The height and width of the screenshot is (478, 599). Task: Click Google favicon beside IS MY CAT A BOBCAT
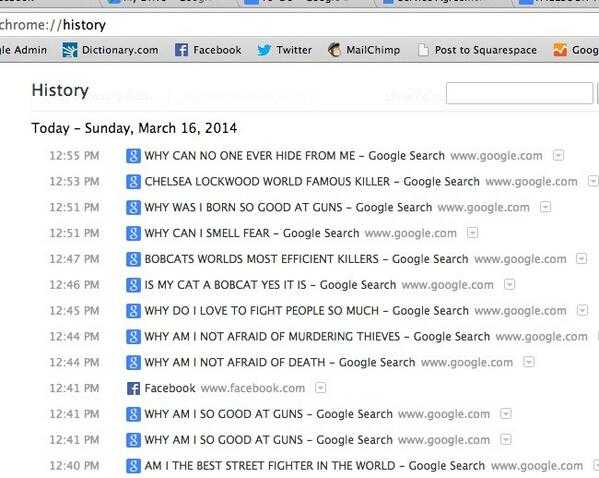pos(133,285)
